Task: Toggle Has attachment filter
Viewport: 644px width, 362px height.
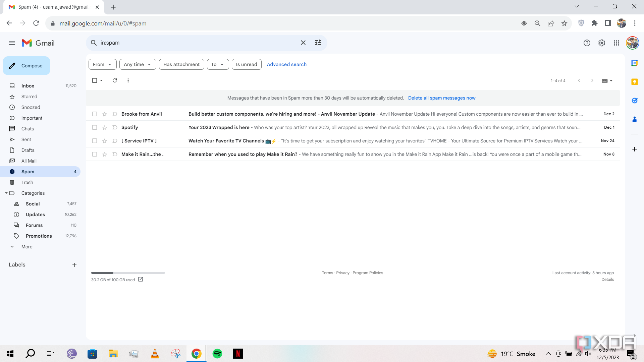Action: point(181,64)
